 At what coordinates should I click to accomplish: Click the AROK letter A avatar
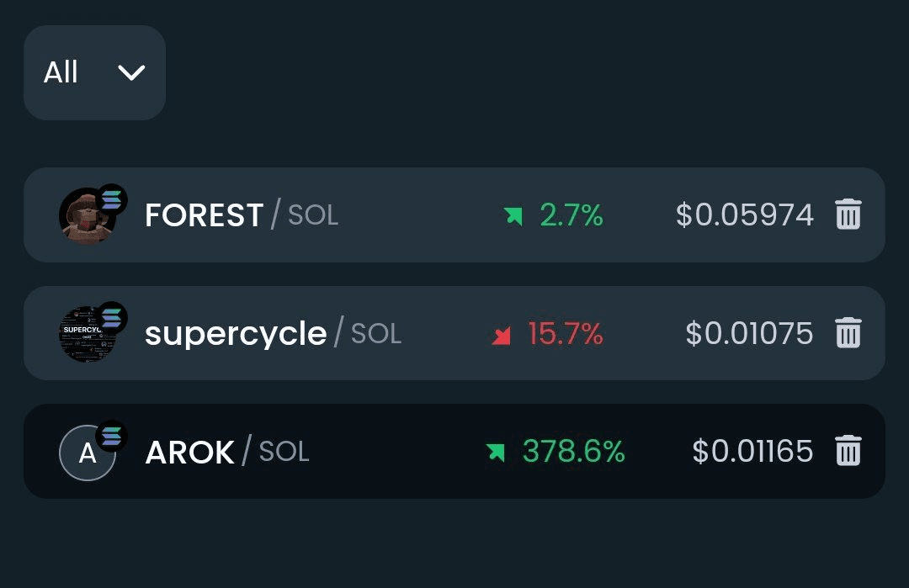[87, 453]
